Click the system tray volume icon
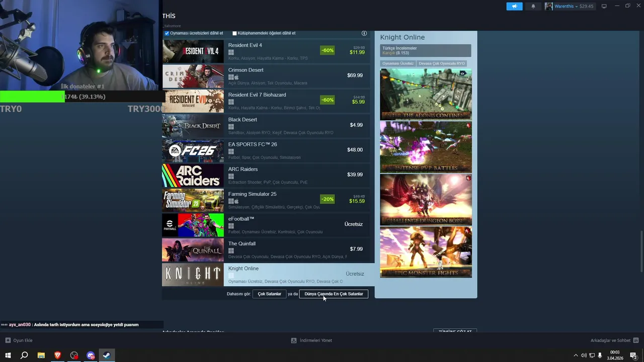Viewport: 644px width, 362px height. coord(584,355)
